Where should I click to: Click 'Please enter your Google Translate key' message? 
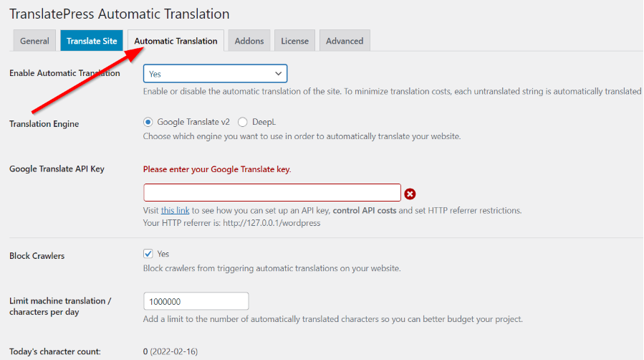point(217,169)
